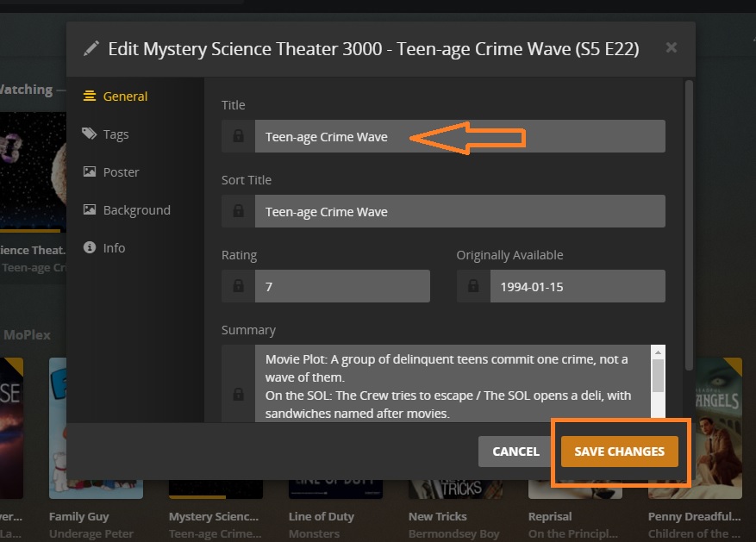Open the Tags section

pyautogui.click(x=106, y=134)
